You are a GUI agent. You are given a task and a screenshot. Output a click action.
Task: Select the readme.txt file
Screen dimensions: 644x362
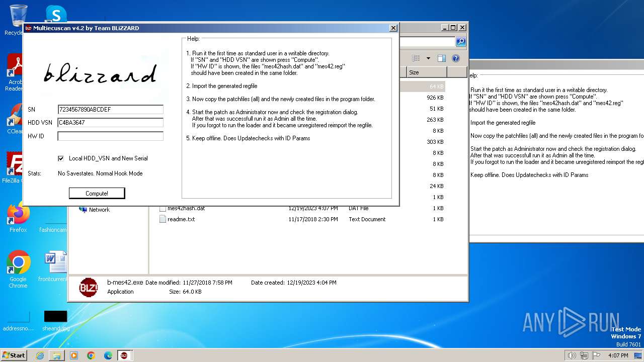pos(181,219)
